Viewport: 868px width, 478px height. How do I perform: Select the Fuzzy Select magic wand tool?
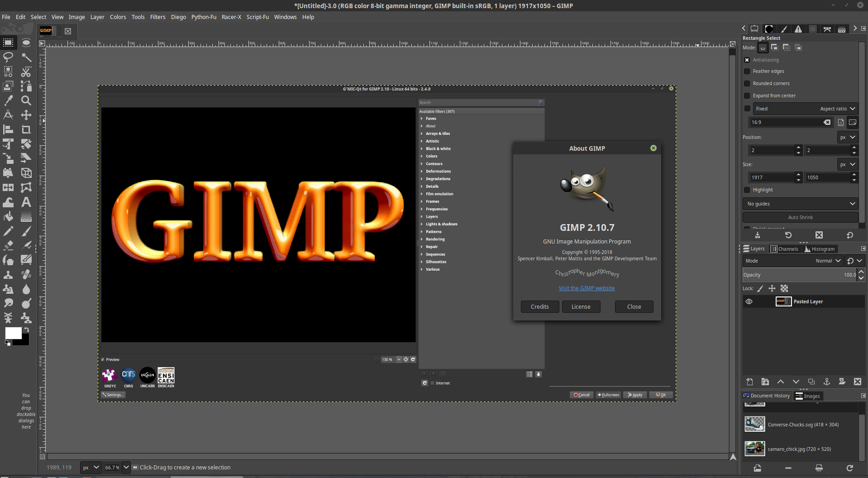point(26,57)
